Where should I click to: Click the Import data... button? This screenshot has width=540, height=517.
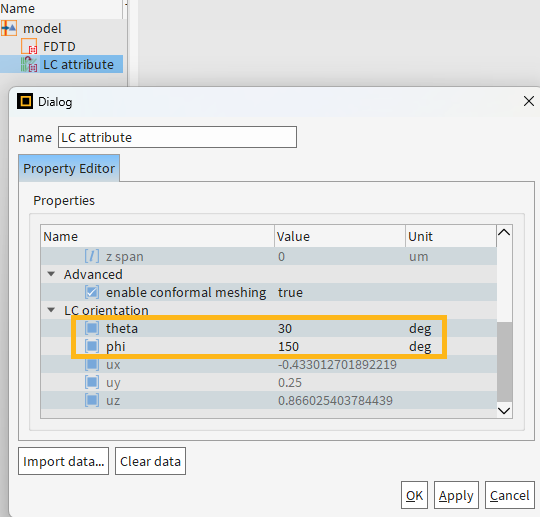(63, 461)
